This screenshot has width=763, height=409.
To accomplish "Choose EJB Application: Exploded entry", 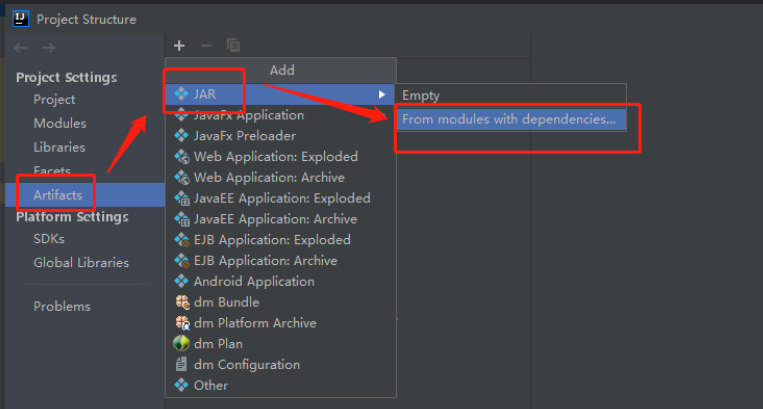I will (x=281, y=240).
